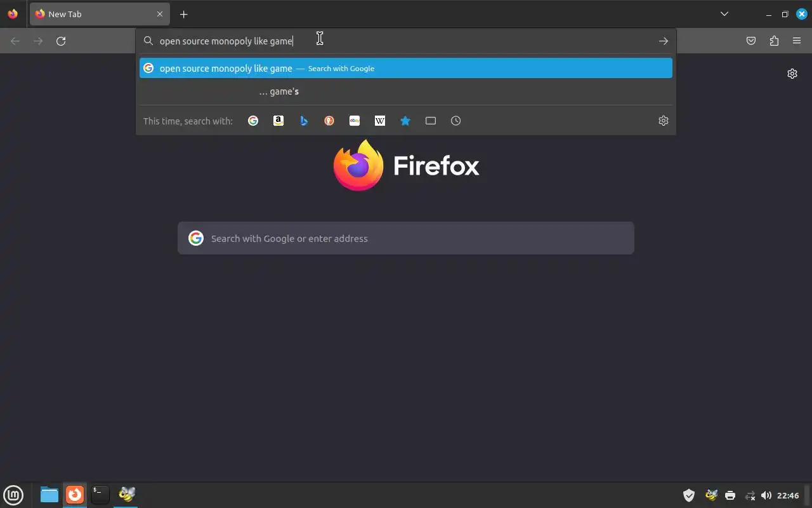Search with eBay one-off icon
The width and height of the screenshot is (812, 508).
[355, 121]
